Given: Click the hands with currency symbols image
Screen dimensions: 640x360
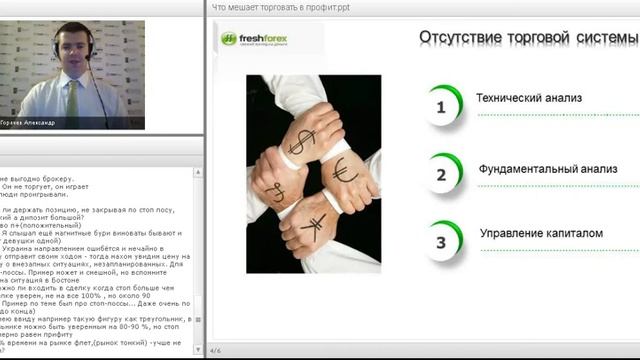Looking at the screenshot, I should [x=313, y=174].
